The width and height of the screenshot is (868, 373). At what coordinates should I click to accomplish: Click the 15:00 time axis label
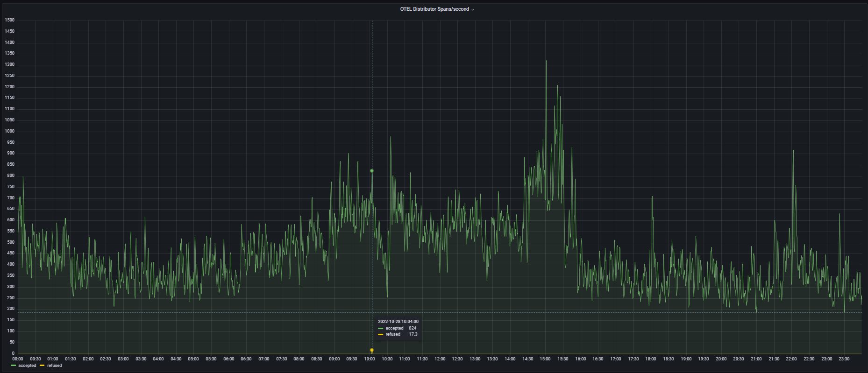pos(545,359)
